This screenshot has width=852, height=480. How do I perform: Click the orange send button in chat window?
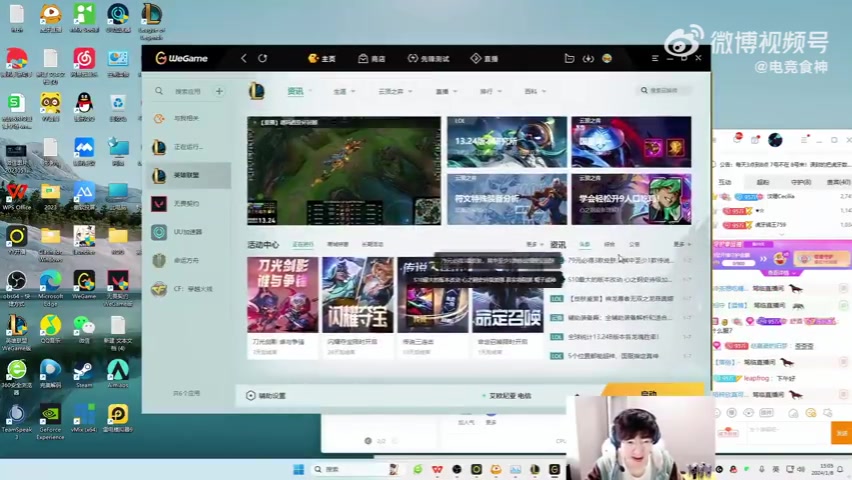[x=841, y=433]
